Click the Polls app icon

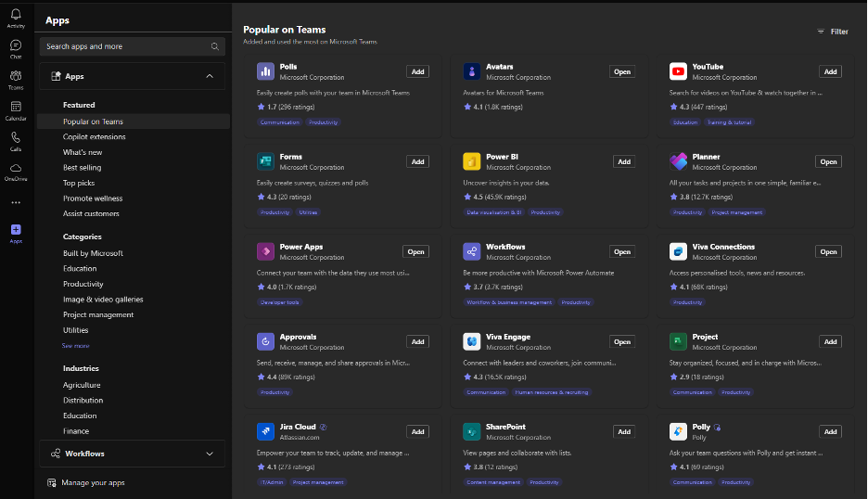pyautogui.click(x=266, y=71)
